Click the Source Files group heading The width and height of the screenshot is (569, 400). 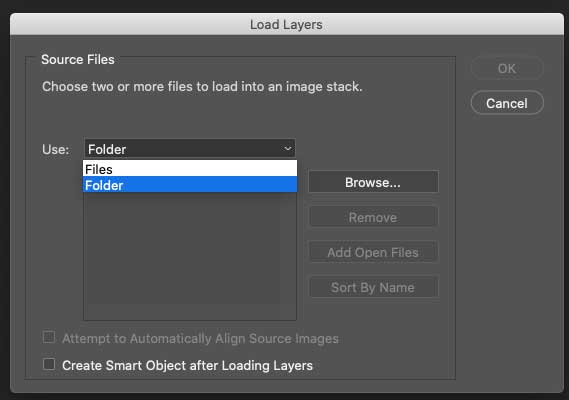coord(78,59)
